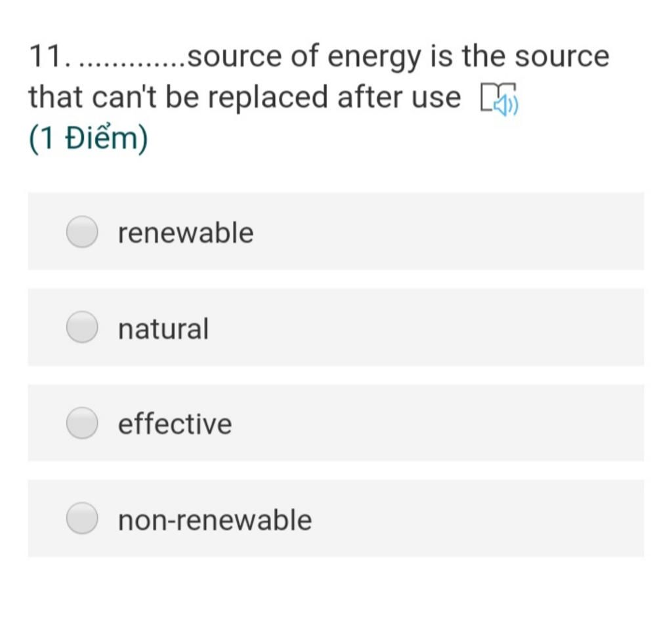Click the 'renewable' answer label
Viewport: 672px width, 623px height.
tap(186, 233)
